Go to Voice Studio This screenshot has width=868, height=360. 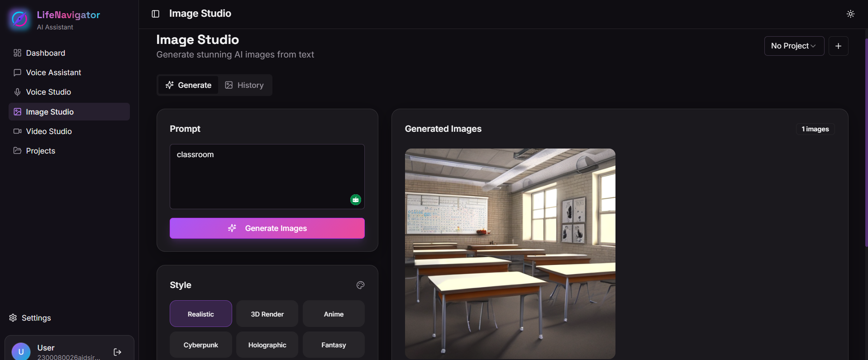(69, 92)
